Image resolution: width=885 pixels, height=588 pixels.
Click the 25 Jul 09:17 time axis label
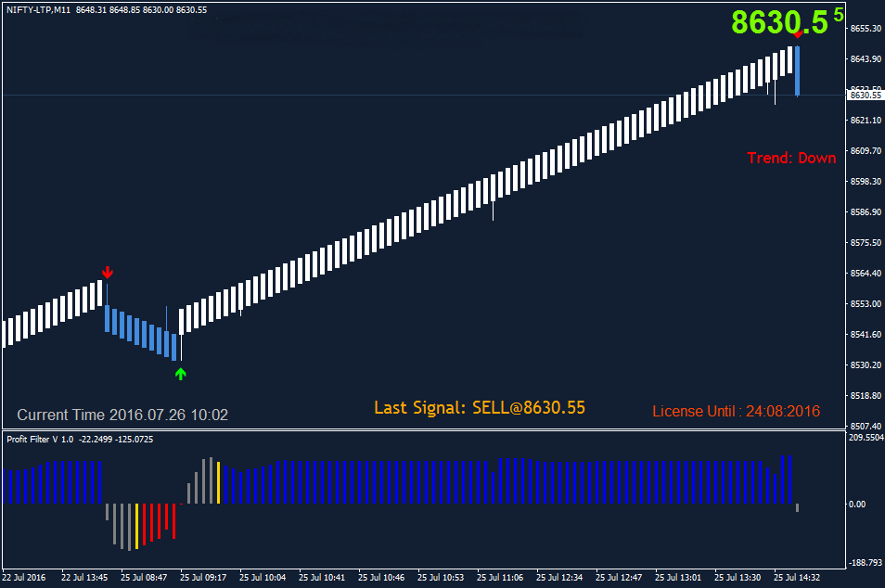point(203,577)
